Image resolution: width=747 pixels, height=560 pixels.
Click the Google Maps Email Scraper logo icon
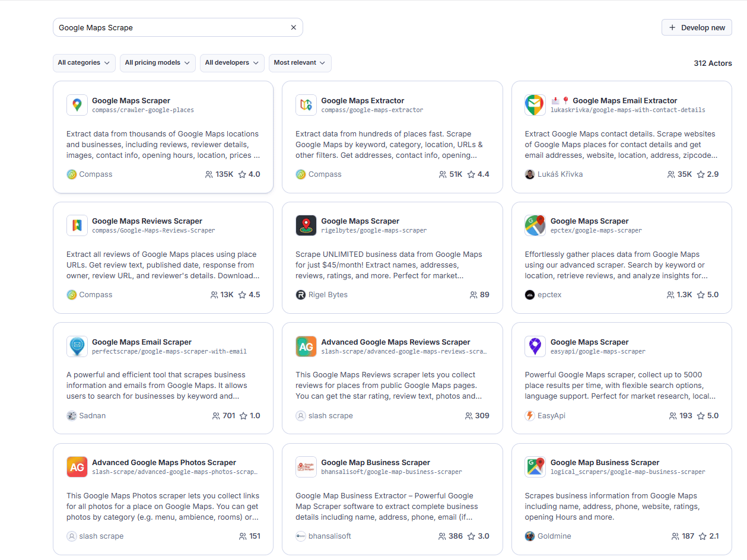[x=77, y=346]
